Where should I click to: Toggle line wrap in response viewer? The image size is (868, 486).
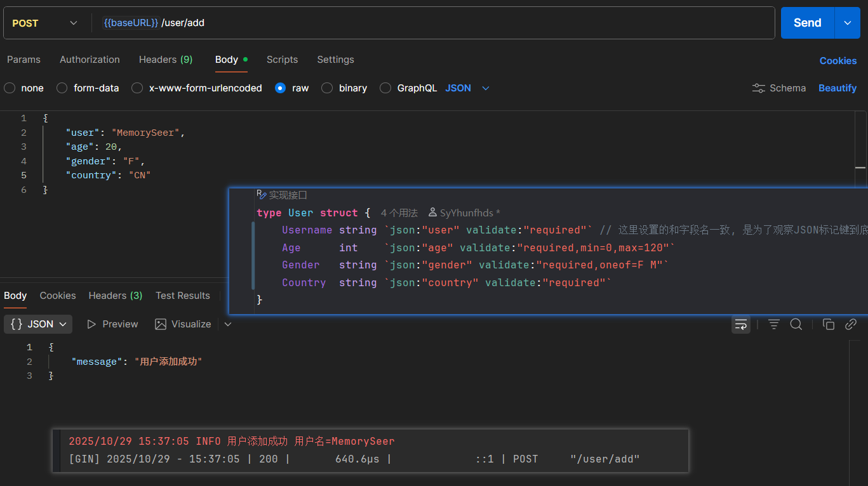[x=740, y=324]
